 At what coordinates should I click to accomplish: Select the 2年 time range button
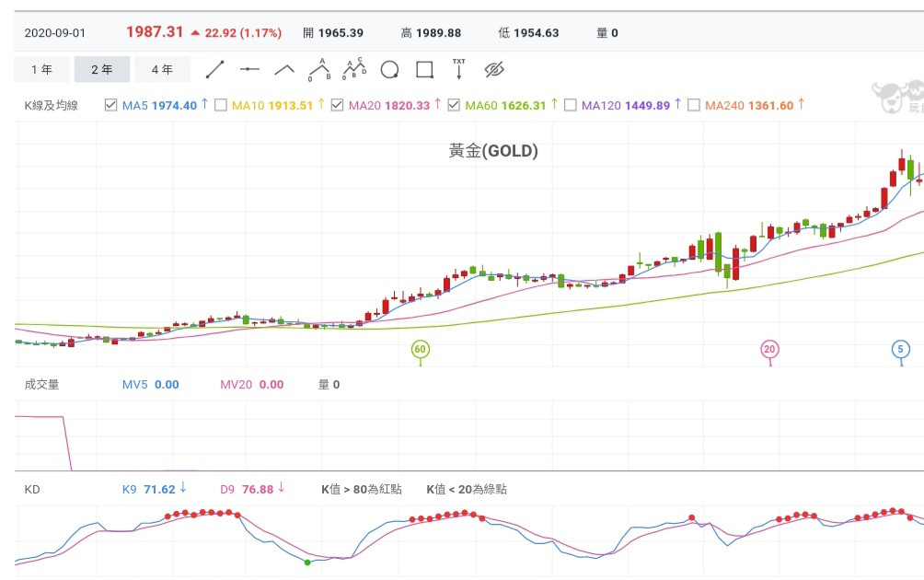click(101, 70)
